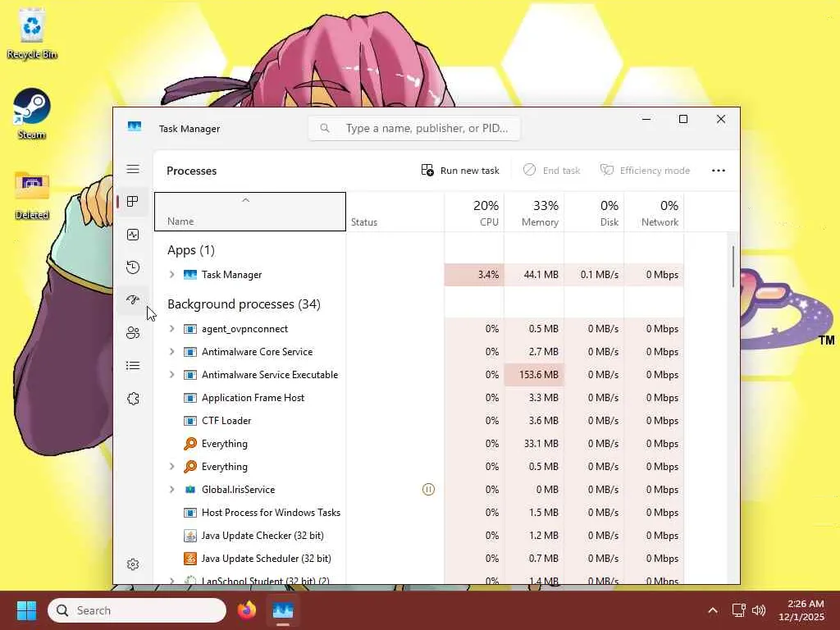Click the End task button
Screen dimensions: 840x630
pyautogui.click(x=552, y=171)
